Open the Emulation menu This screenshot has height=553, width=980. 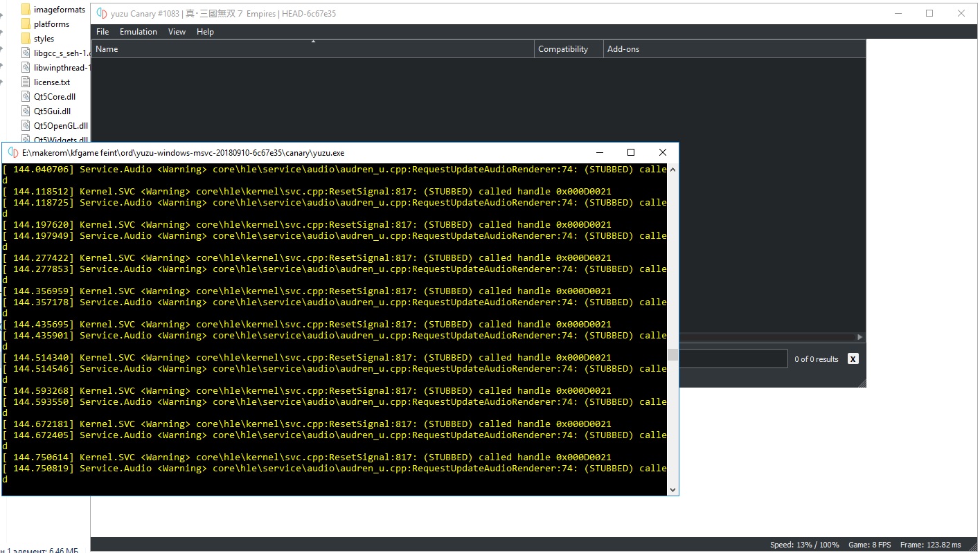click(139, 32)
